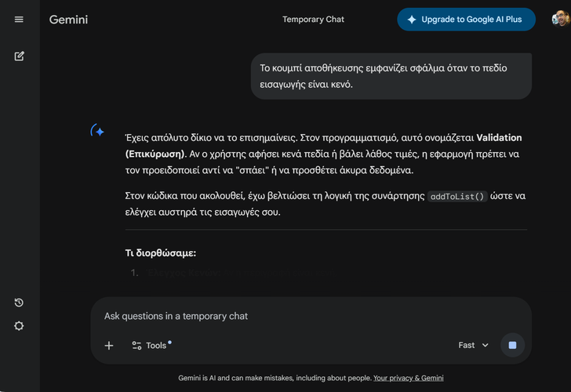The height and width of the screenshot is (392, 571).
Task: Open the Your privacy & Gemini link
Action: coord(408,378)
